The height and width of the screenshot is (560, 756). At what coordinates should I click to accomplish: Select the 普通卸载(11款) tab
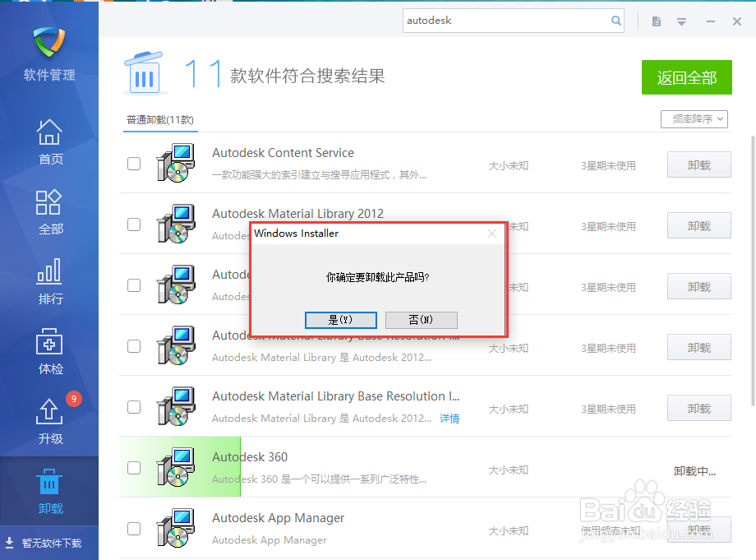pyautogui.click(x=160, y=119)
